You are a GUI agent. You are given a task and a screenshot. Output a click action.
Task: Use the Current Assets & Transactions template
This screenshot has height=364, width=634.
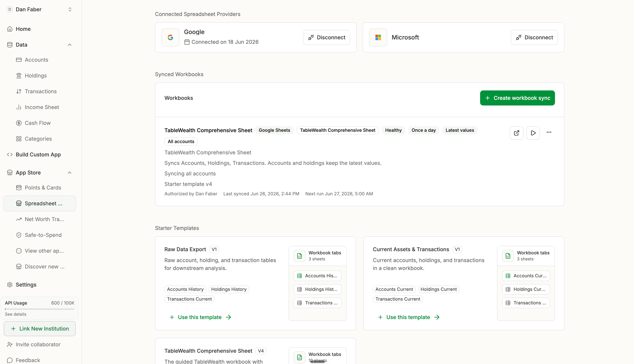(409, 317)
